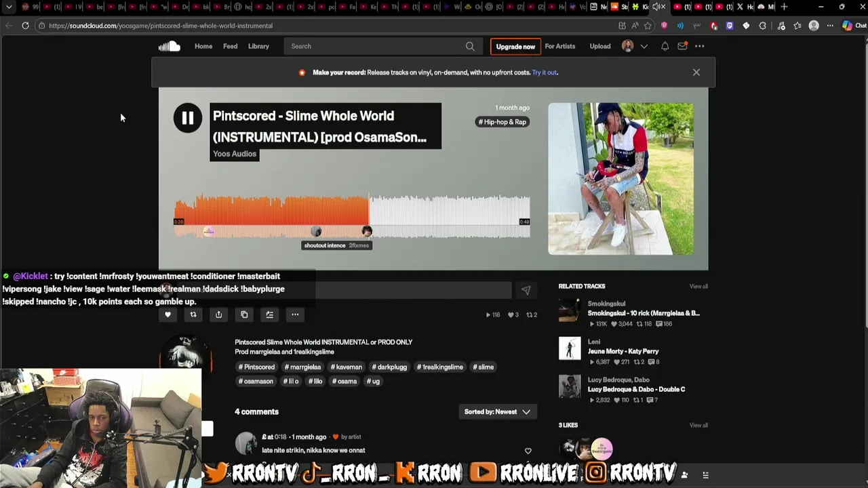Open the track more-actions menu
Image resolution: width=868 pixels, height=488 pixels.
coord(295,314)
